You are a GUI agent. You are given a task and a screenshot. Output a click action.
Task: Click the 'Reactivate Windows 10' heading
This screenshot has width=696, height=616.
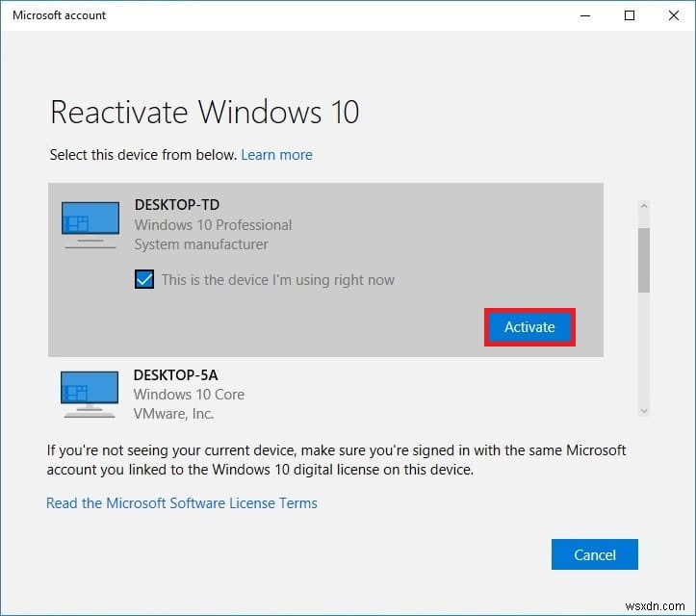(205, 113)
